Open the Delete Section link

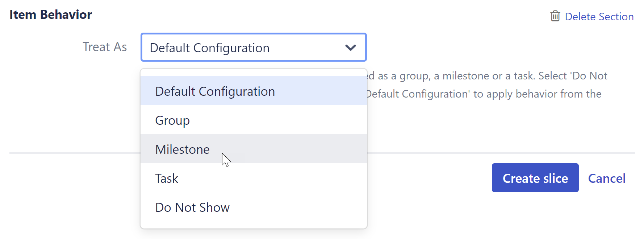[x=599, y=16]
